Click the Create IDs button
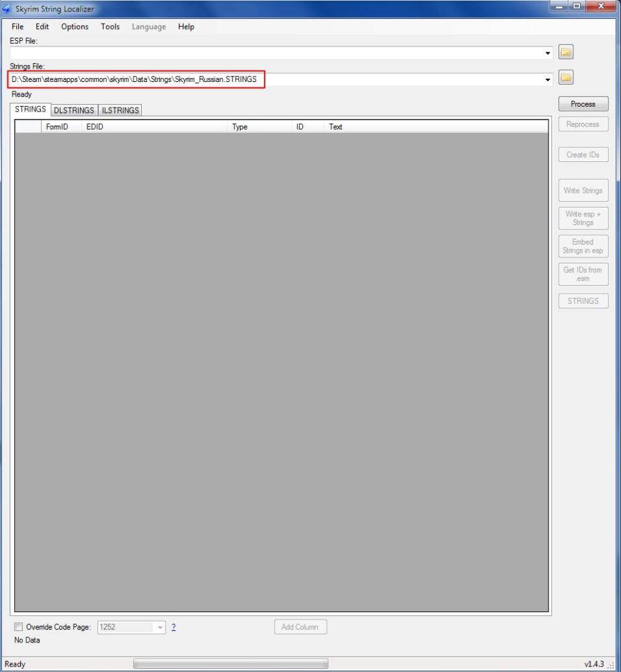 (583, 155)
